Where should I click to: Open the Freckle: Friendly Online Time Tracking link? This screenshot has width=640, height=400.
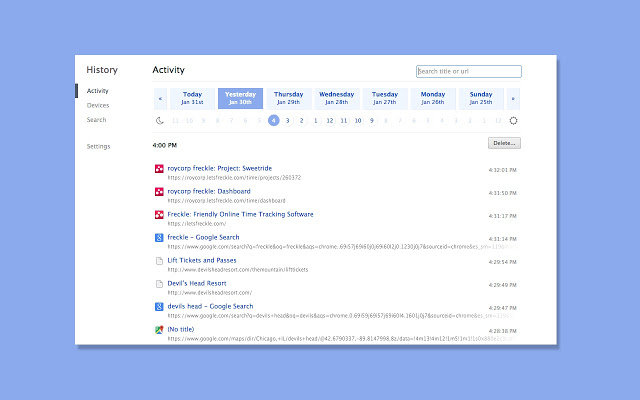(x=240, y=214)
